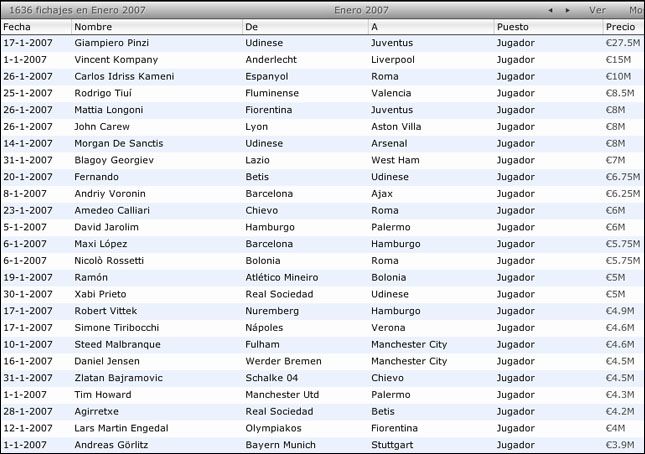The height and width of the screenshot is (454, 645).
Task: Sort by Nombre column header
Action: pyautogui.click(x=93, y=26)
